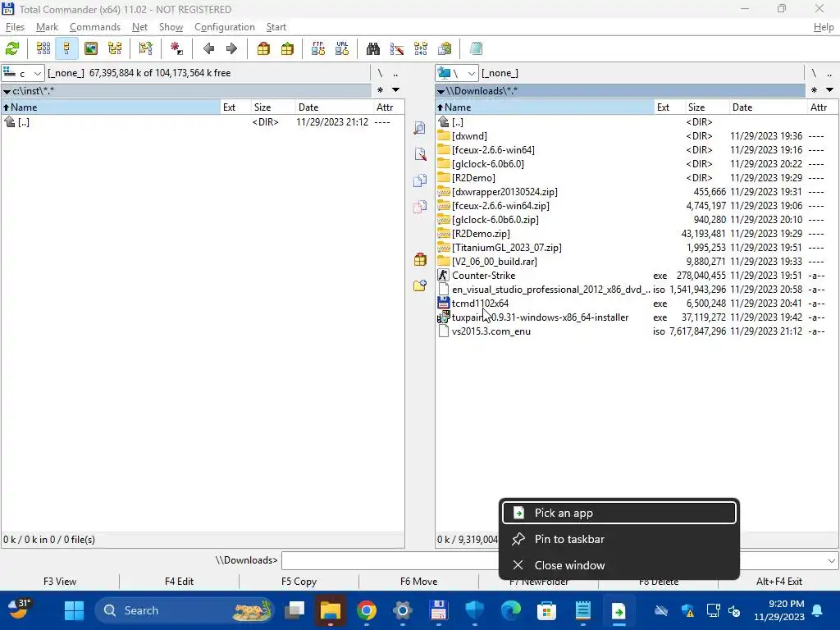Open the Net menu
This screenshot has width=840, height=630.
[139, 27]
